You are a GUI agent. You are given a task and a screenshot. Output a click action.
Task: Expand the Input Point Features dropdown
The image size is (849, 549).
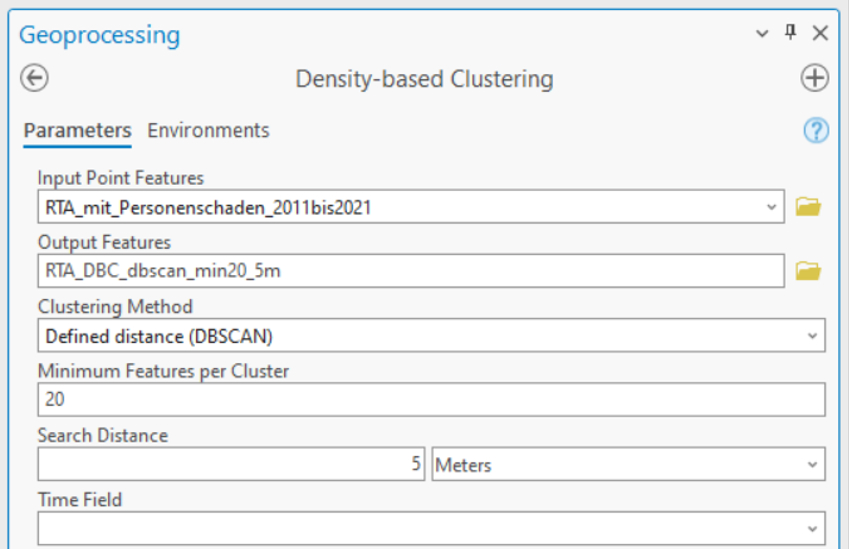coord(771,207)
